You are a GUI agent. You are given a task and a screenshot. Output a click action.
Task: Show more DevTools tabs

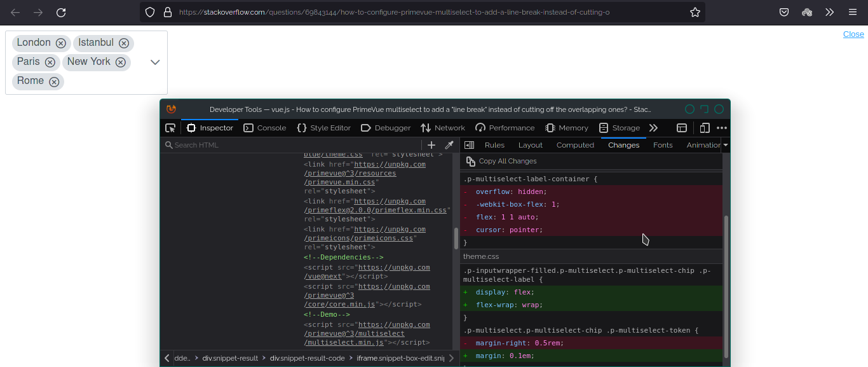pos(653,128)
